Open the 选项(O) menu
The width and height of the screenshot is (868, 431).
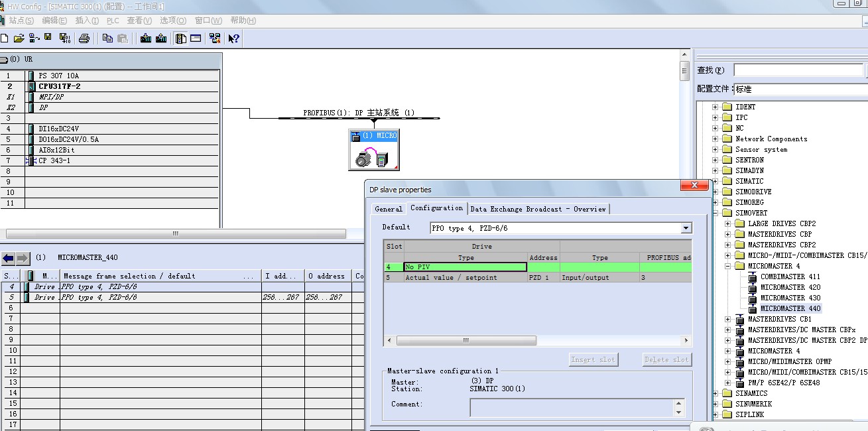click(173, 21)
